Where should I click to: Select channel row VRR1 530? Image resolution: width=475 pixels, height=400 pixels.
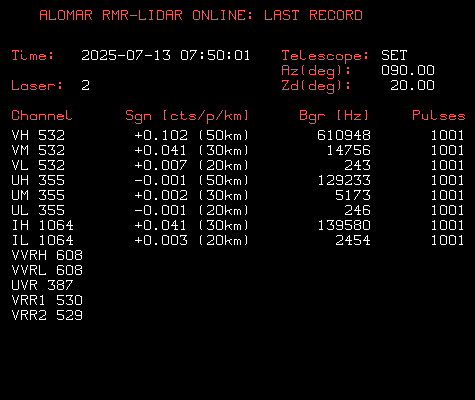(x=47, y=300)
